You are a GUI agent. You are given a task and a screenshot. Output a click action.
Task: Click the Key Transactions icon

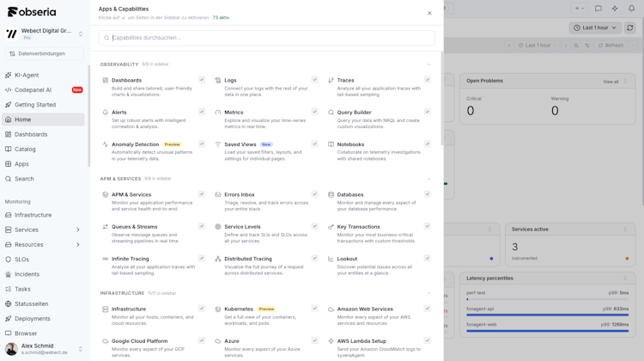point(331,227)
